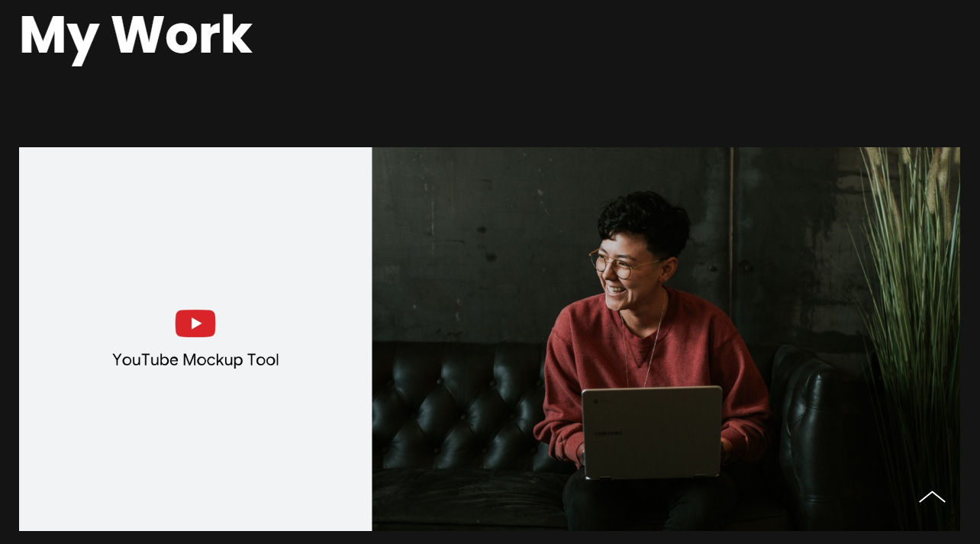
Task: Click the word "Work" in heading
Action: (182, 34)
